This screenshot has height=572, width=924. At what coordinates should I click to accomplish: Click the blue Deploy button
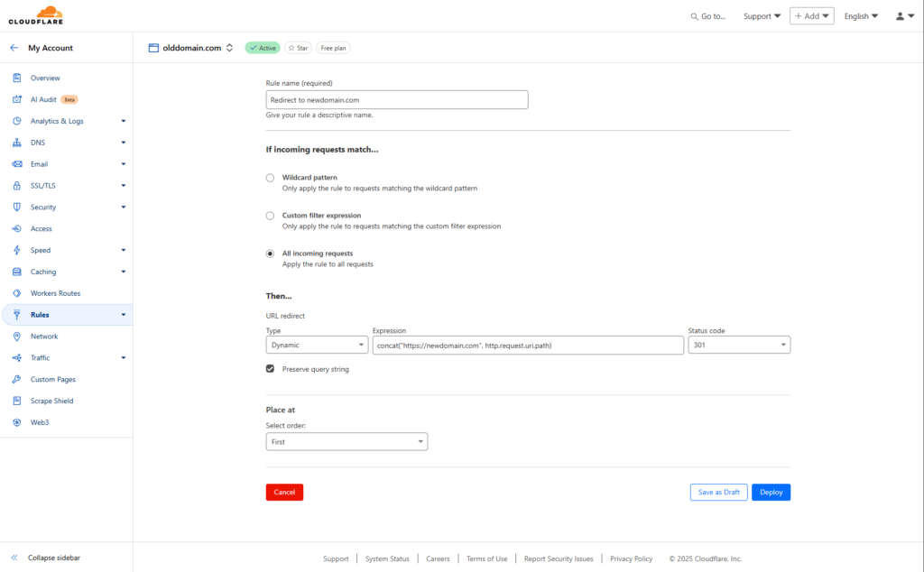[x=771, y=492]
